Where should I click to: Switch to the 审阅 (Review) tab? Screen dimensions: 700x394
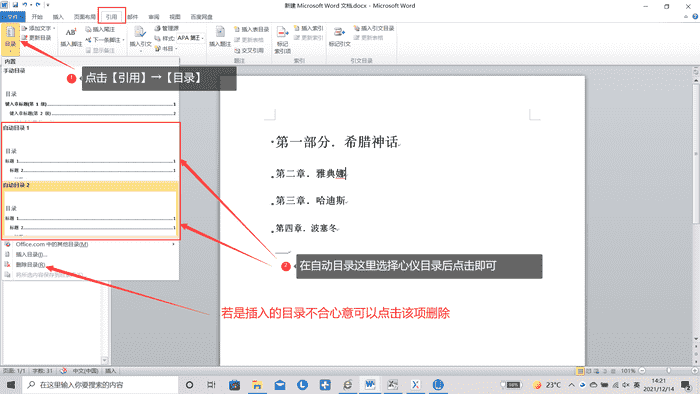tap(154, 17)
